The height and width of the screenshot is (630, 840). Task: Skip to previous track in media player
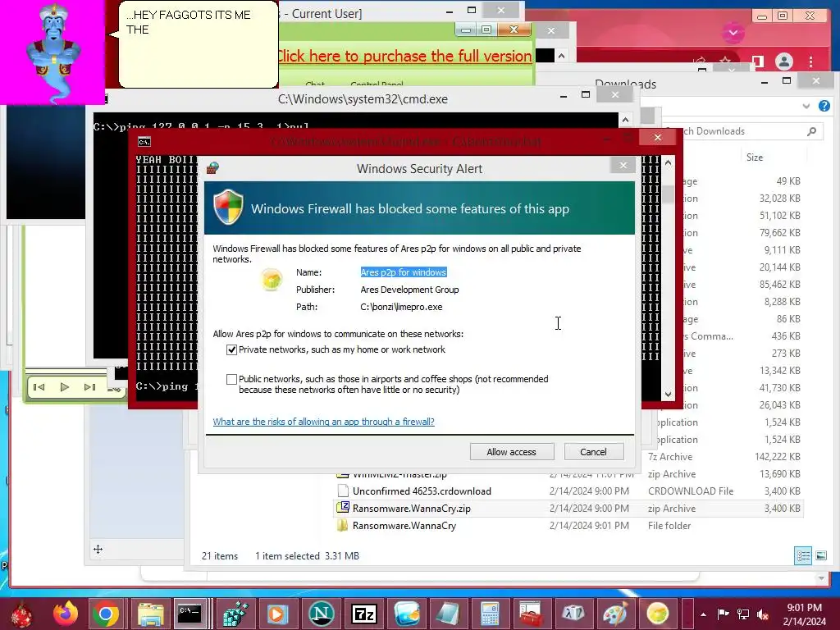tap(39, 387)
